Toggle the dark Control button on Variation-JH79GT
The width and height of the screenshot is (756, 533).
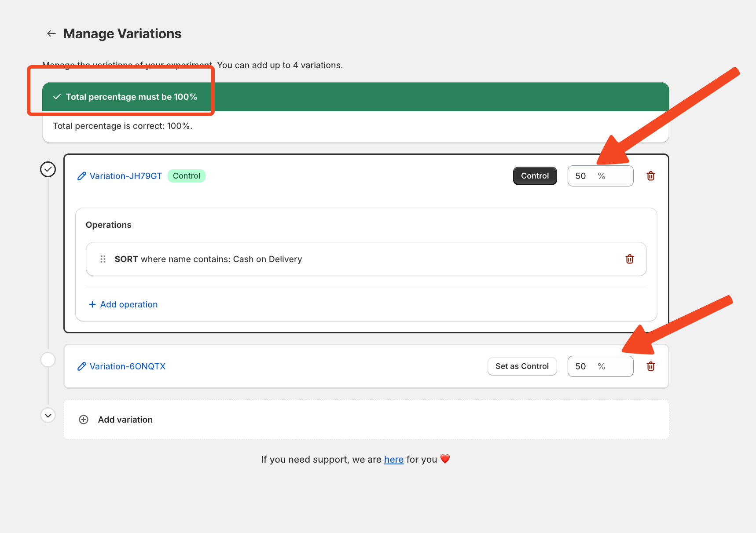pyautogui.click(x=535, y=176)
